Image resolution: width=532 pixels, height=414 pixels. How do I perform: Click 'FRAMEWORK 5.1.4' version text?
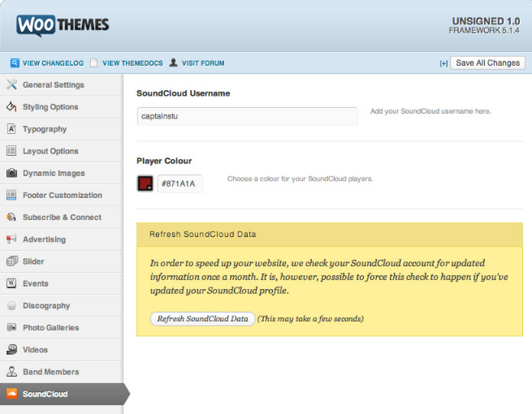[484, 31]
